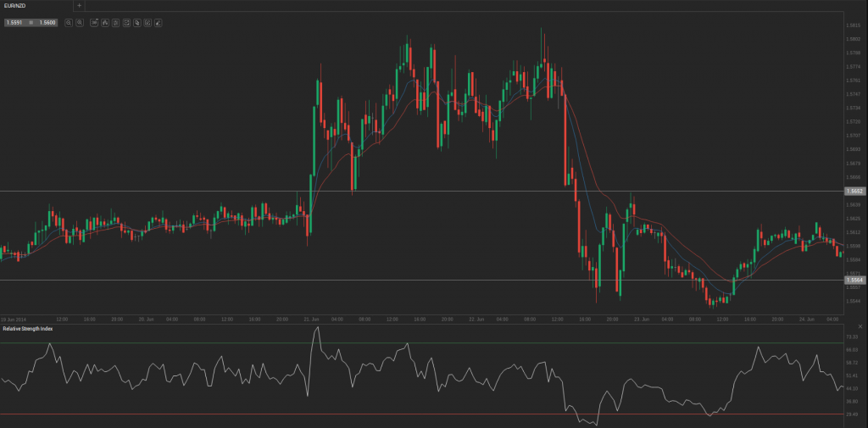Click the eighth chart toolbar icon
Viewport: 868px width, 428px height.
coord(147,23)
